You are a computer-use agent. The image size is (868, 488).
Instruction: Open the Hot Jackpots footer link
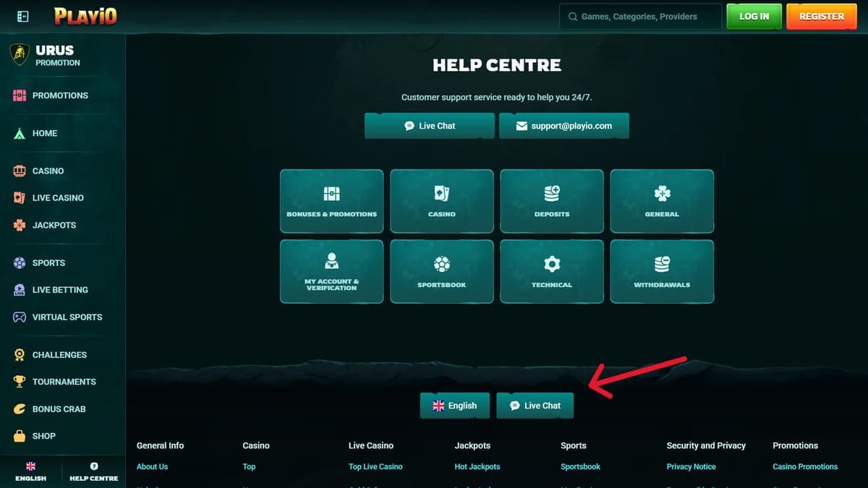[x=477, y=467]
